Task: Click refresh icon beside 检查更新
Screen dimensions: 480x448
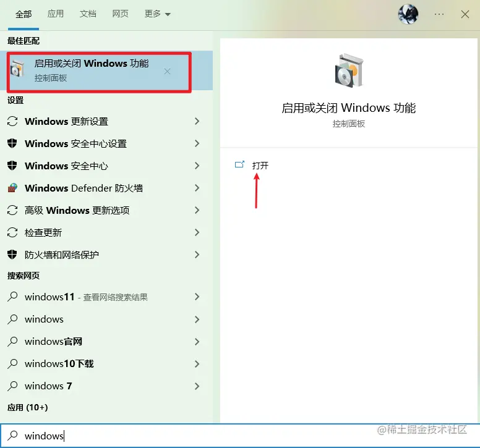Action: click(x=12, y=233)
